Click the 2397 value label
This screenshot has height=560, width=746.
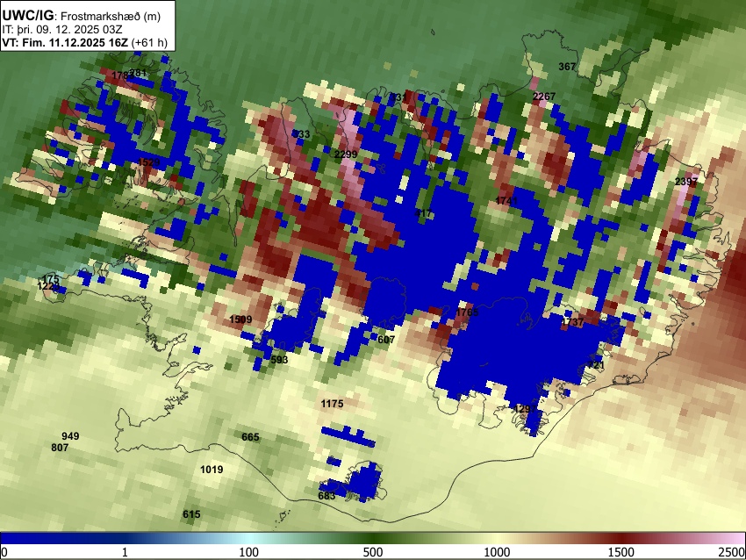(x=686, y=182)
